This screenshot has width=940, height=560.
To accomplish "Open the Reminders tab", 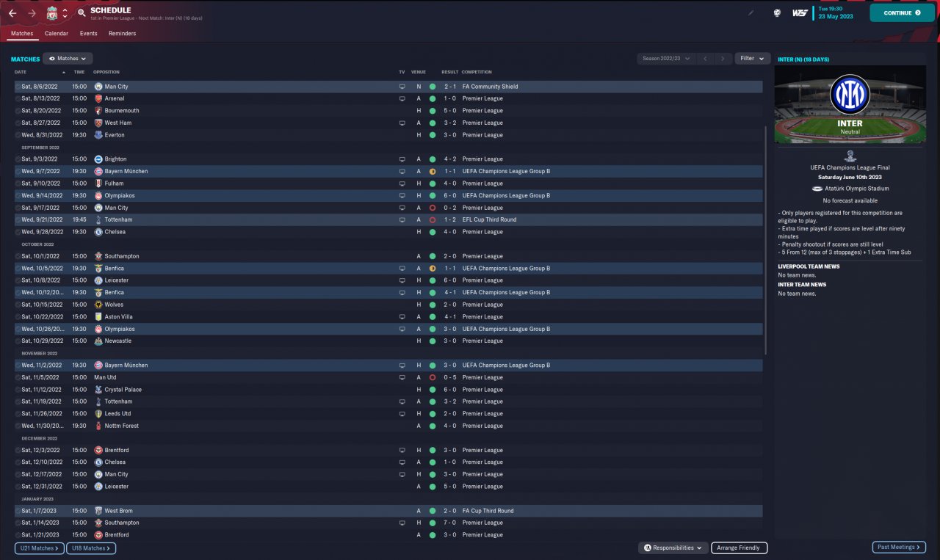I will (x=122, y=33).
